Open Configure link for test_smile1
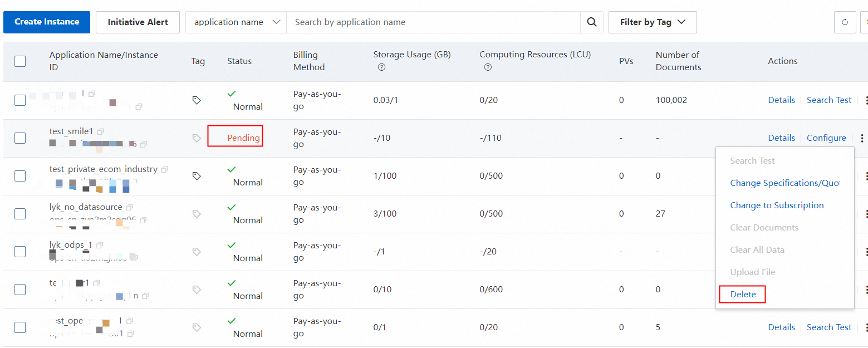This screenshot has height=348, width=868. point(826,138)
